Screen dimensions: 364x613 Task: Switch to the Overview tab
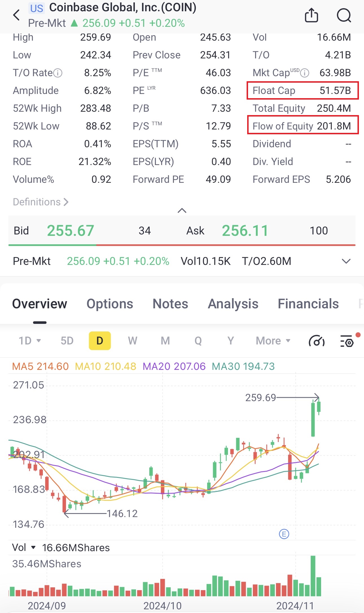pyautogui.click(x=40, y=304)
